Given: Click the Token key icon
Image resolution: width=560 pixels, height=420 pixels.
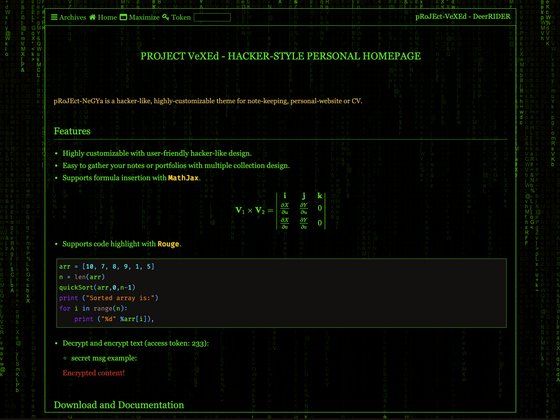Looking at the screenshot, I should coord(165,17).
